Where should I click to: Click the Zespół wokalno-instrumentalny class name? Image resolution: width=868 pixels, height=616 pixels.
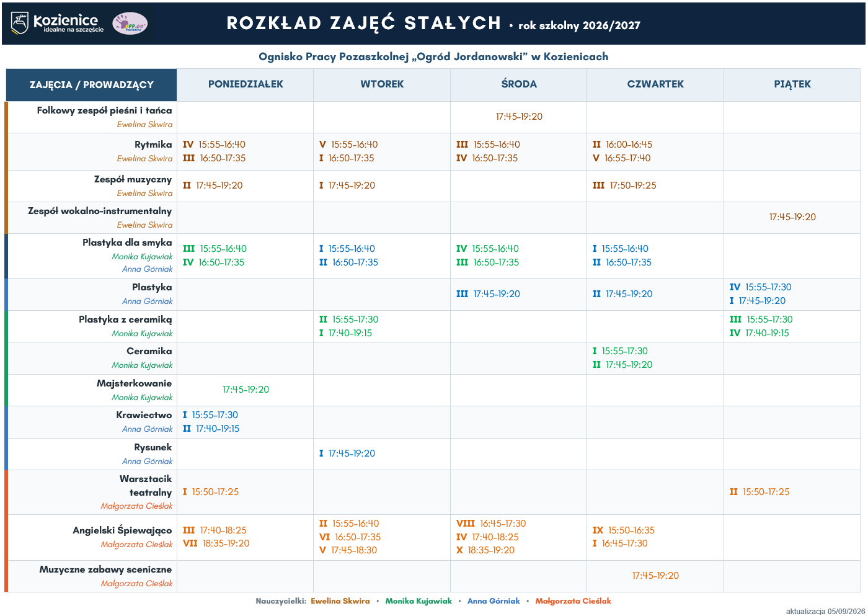point(100,211)
